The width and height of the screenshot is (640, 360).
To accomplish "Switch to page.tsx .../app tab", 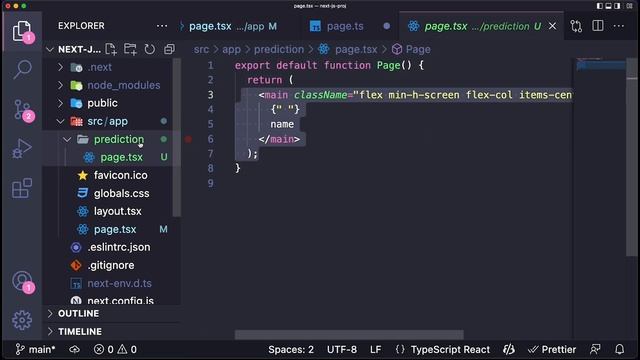I will (233, 27).
